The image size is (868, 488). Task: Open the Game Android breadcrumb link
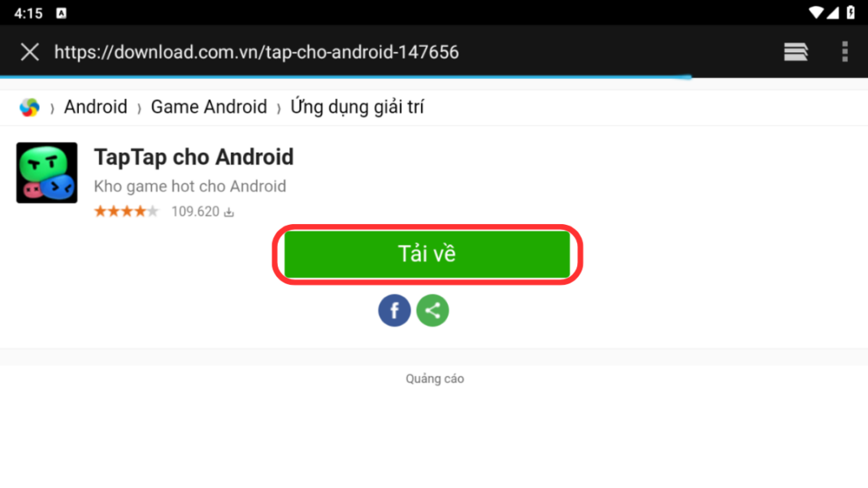coord(209,107)
